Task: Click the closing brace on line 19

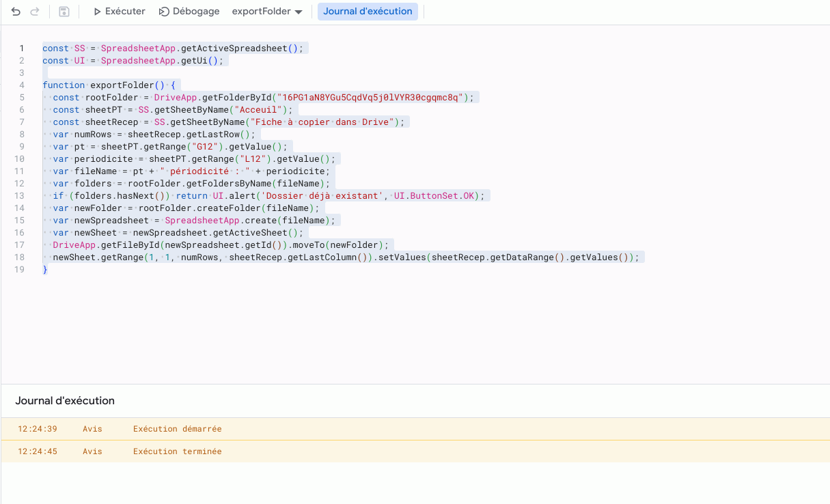Action: pyautogui.click(x=45, y=270)
